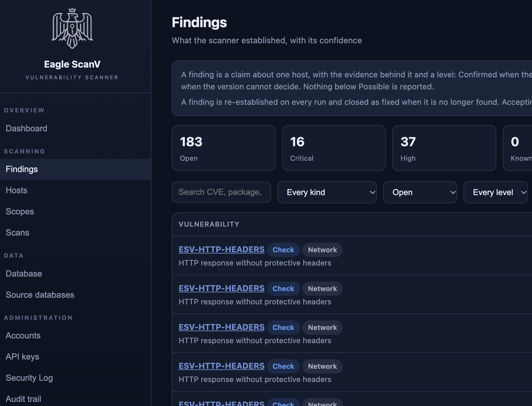Click the Eagle ScanV title text
The image size is (532, 406).
coord(72,64)
